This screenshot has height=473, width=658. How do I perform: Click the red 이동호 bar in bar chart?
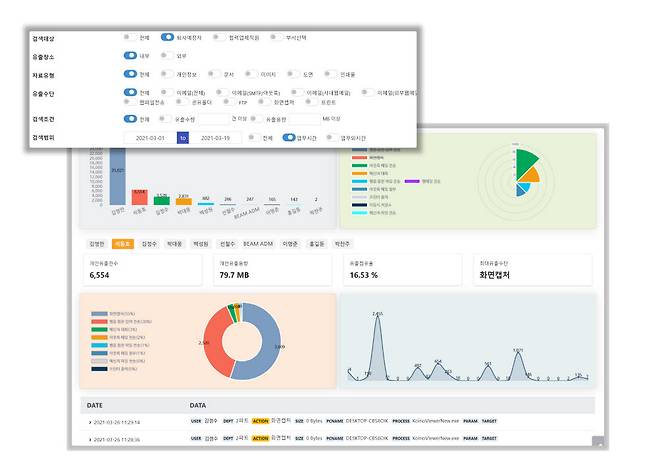140,198
